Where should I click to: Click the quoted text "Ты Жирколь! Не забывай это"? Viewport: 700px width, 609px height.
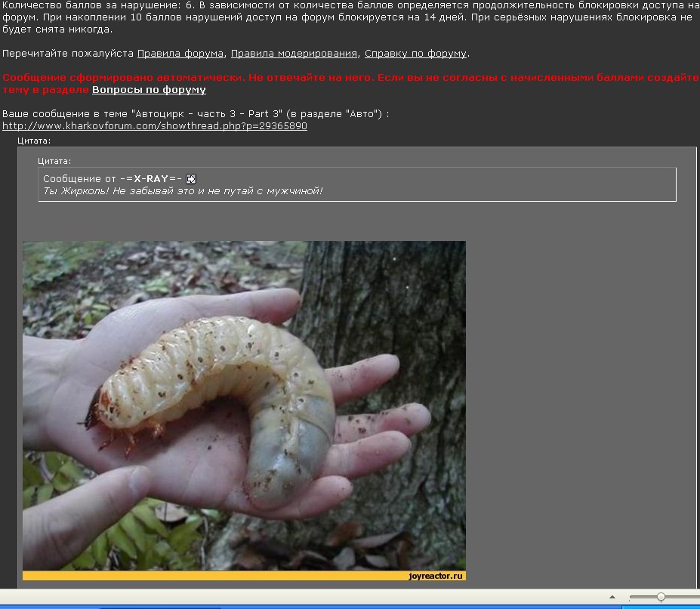[119, 191]
